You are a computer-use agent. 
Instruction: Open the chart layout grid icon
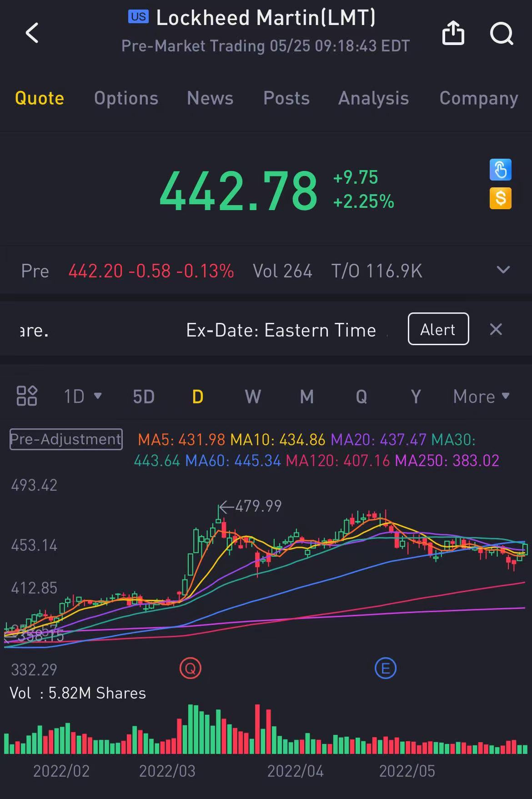point(27,396)
